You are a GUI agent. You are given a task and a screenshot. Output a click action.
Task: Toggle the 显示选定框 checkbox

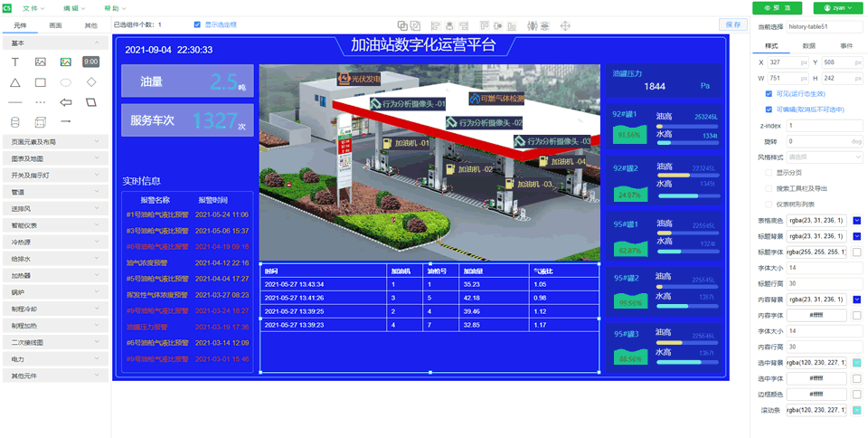[x=197, y=24]
